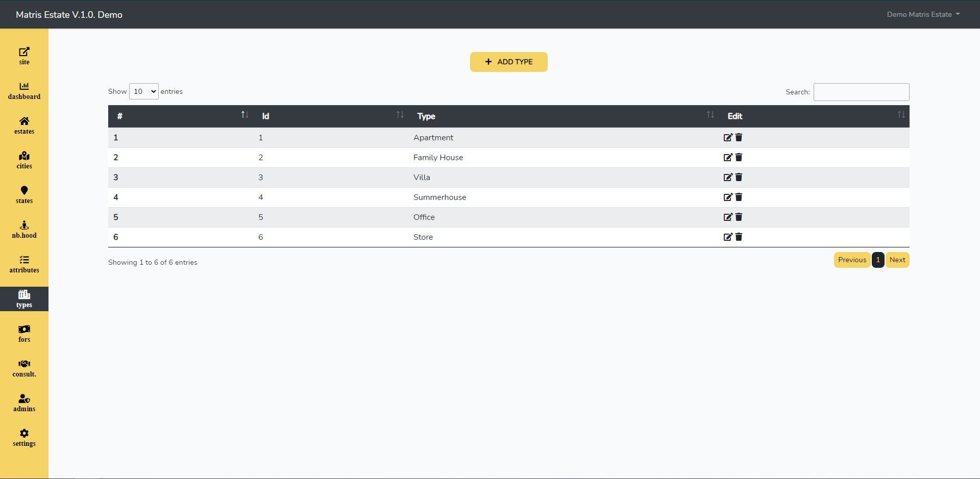Open attributes section in sidebar
The image size is (980, 479).
pyautogui.click(x=24, y=264)
